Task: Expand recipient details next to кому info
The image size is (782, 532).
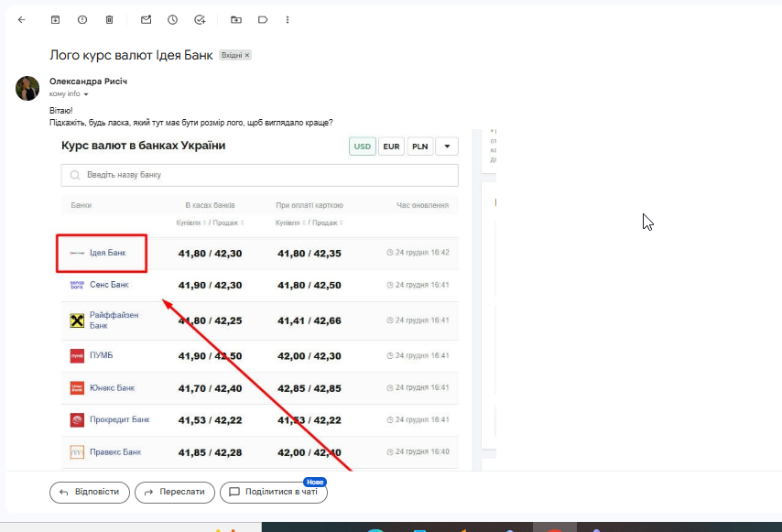Action: 86,94
